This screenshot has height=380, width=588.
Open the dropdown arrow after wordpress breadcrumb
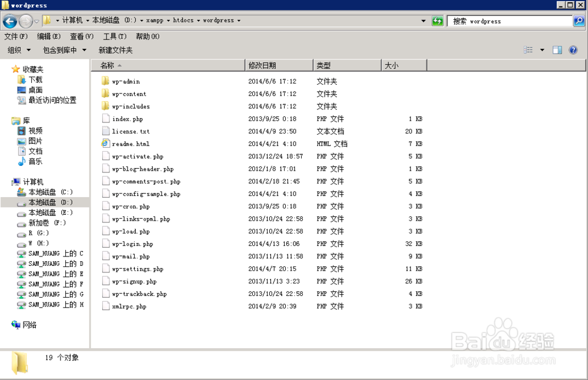239,21
